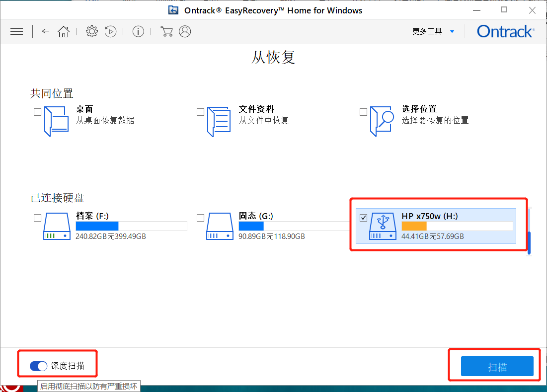547x392 pixels.
Task: Click the 深度扫描 label text
Action: [x=68, y=366]
